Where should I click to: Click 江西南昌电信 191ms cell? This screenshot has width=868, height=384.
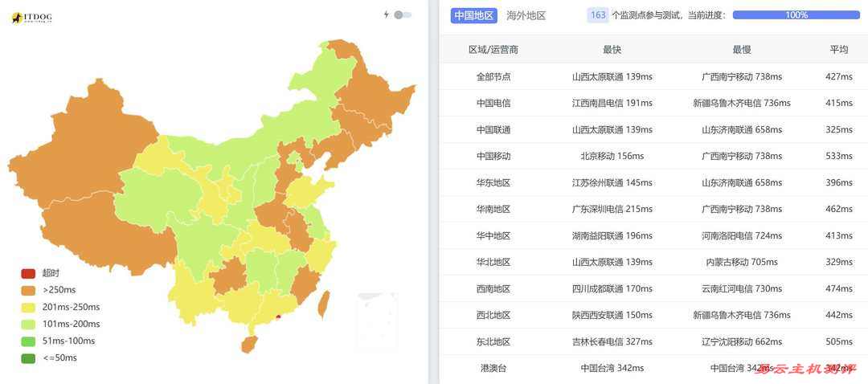[x=612, y=103]
